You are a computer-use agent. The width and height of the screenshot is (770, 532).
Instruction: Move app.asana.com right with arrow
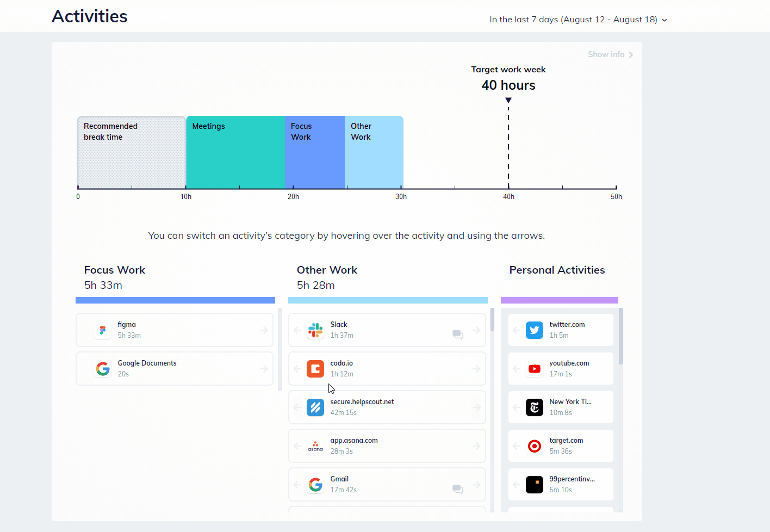tap(476, 446)
